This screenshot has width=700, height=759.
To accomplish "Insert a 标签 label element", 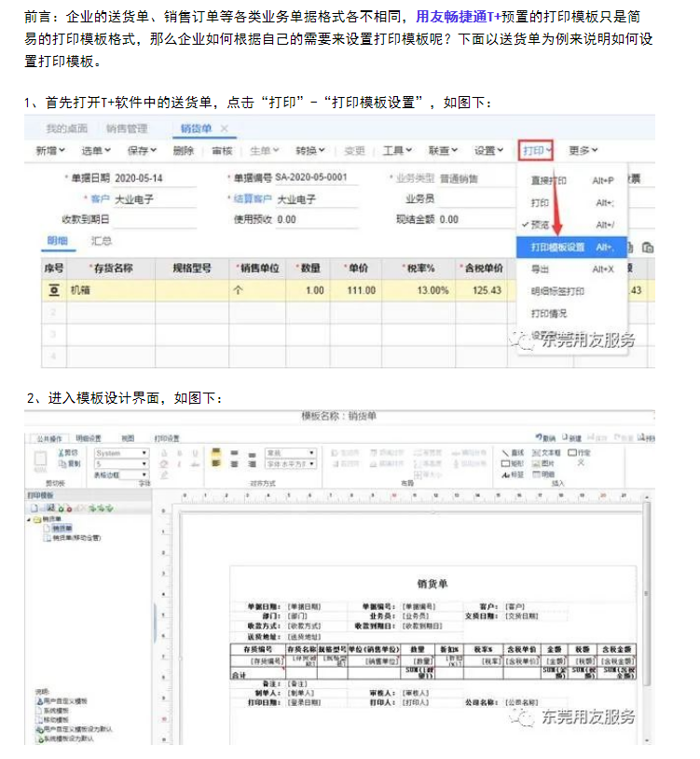I will [513, 475].
